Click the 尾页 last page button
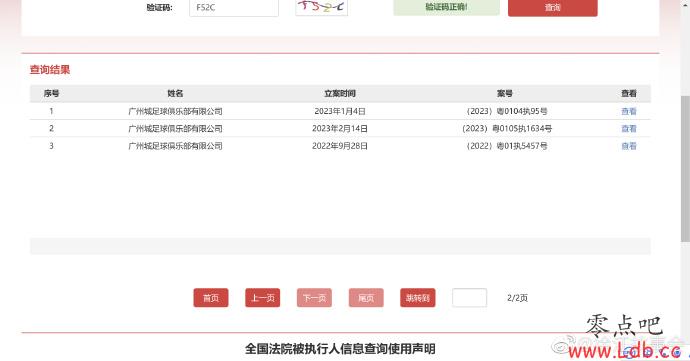 pyautogui.click(x=366, y=298)
